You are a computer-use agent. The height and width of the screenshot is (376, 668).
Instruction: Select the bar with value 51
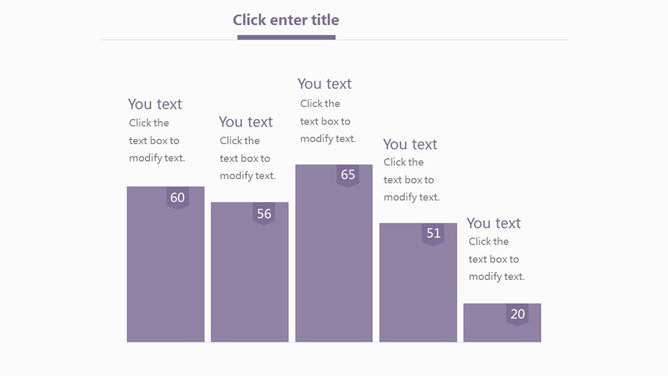point(418,282)
